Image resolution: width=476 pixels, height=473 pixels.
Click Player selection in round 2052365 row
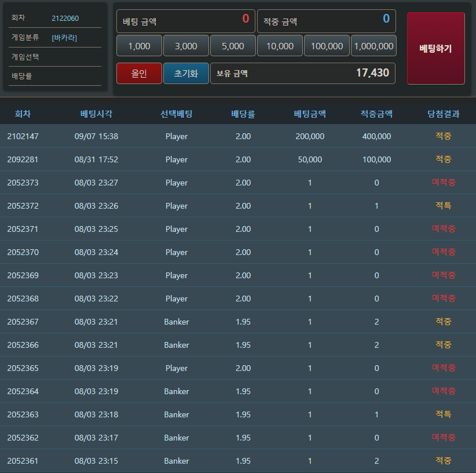tap(177, 368)
